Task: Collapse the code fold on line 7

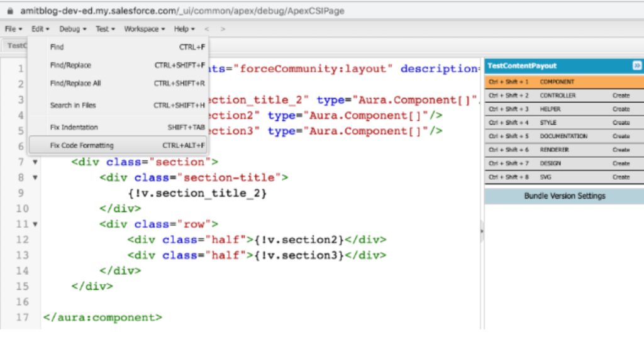Action: pos(35,162)
